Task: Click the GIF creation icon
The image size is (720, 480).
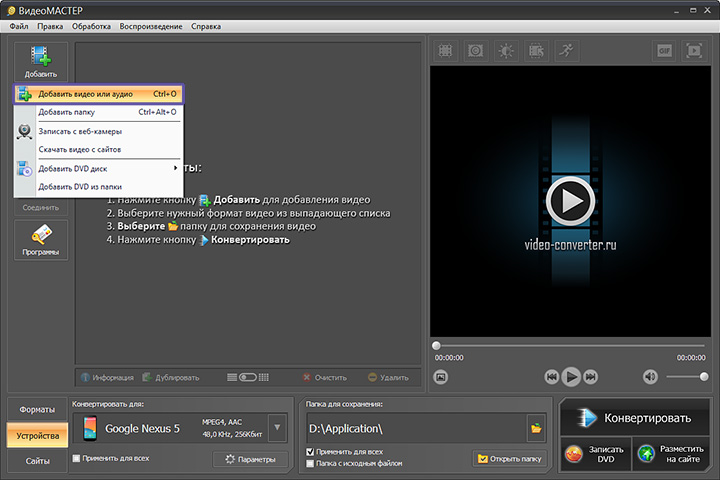Action: 664,51
